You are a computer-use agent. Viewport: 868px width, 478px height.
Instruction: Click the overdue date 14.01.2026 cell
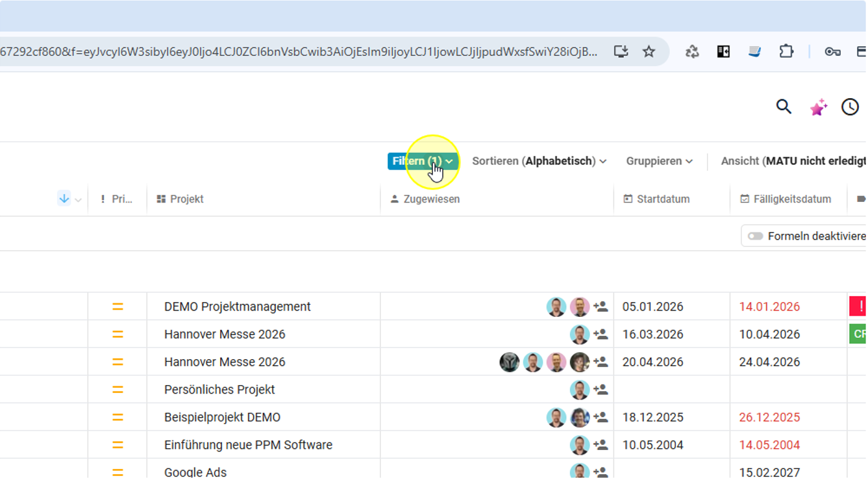(769, 307)
